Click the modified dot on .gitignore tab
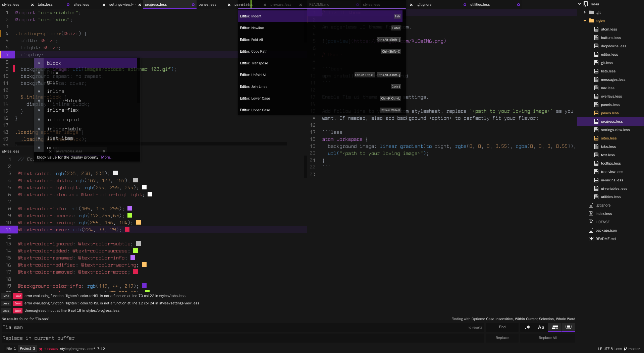Screen dimensions: 644x353 coord(465,5)
